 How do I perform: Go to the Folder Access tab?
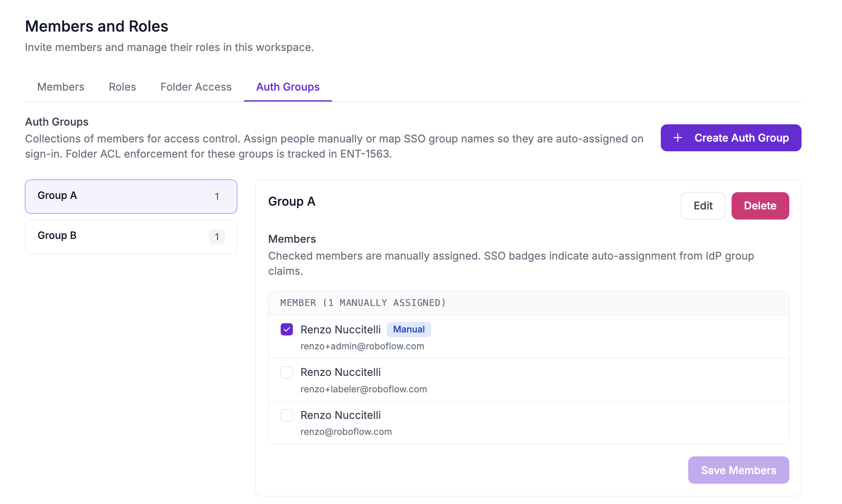196,87
